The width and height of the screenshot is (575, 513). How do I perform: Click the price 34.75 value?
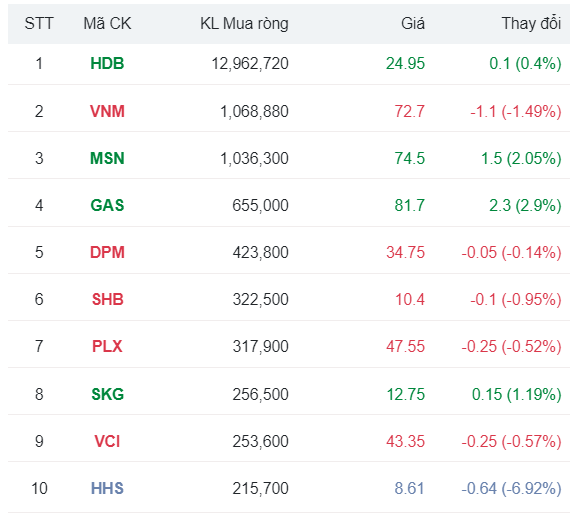[x=405, y=252]
